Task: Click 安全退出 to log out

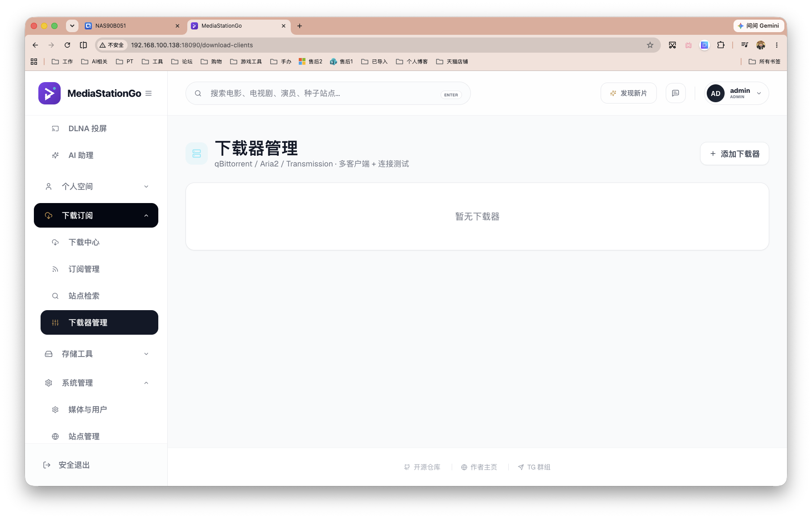Action: click(66, 465)
